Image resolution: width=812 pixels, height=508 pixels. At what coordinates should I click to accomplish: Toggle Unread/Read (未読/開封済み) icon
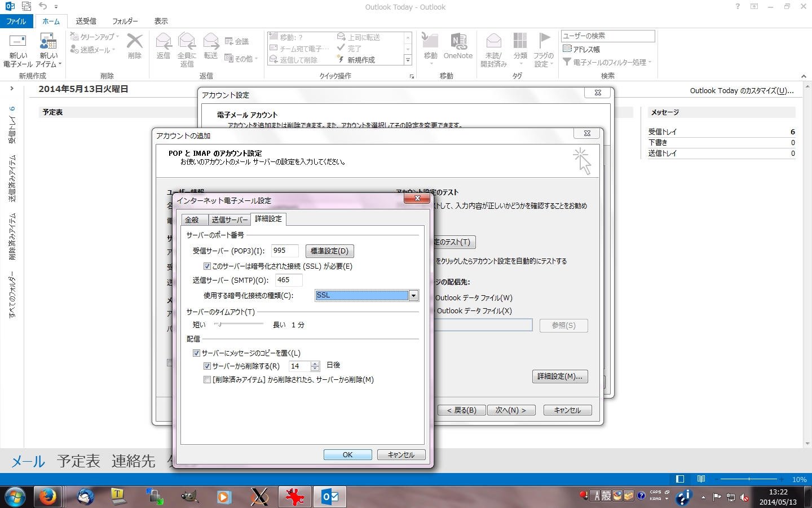[494, 50]
